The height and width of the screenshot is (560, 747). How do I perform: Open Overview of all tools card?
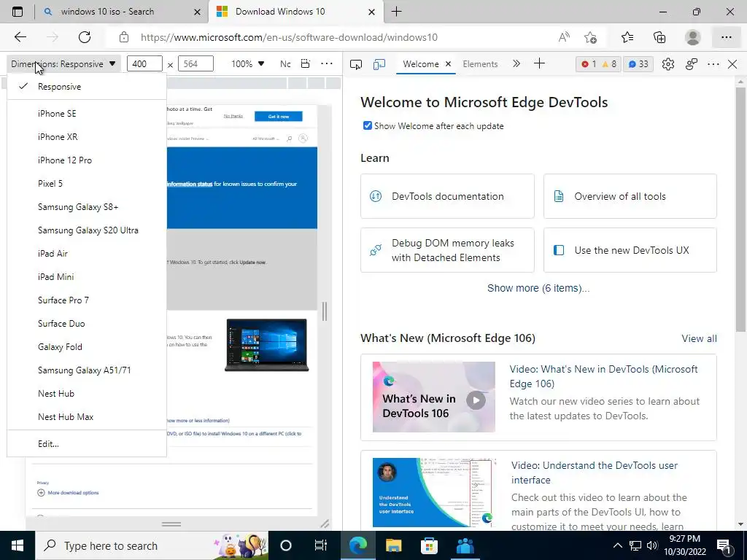click(630, 196)
